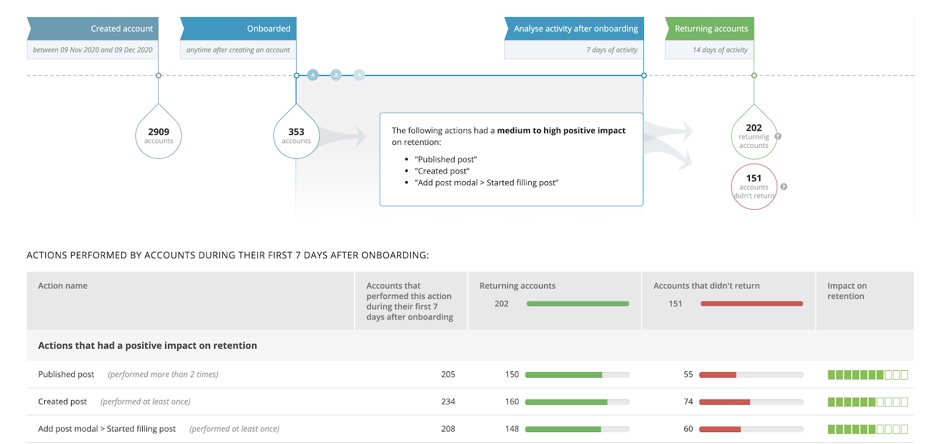The image size is (936, 444).
Task: Open the Created account step flag
Action: 93,29
